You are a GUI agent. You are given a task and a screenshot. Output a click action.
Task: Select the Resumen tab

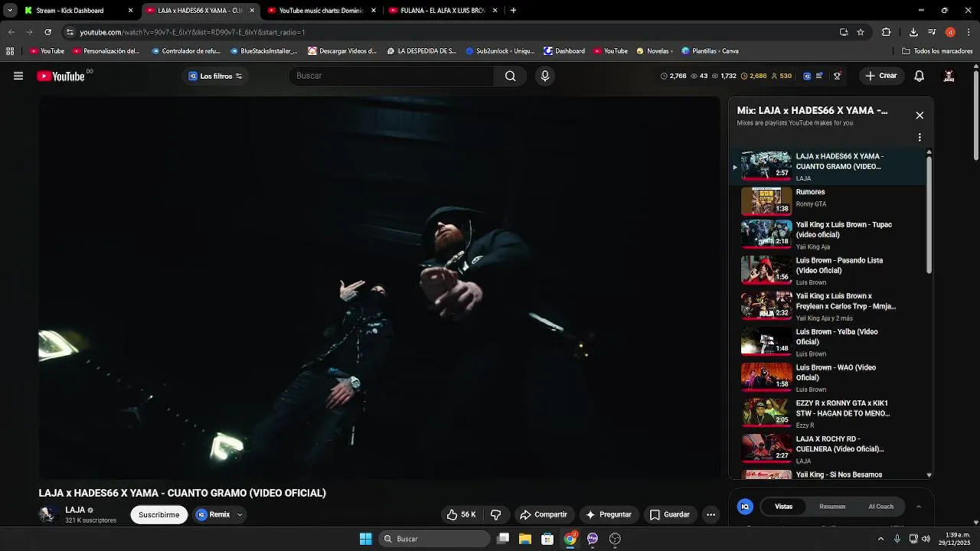point(832,507)
